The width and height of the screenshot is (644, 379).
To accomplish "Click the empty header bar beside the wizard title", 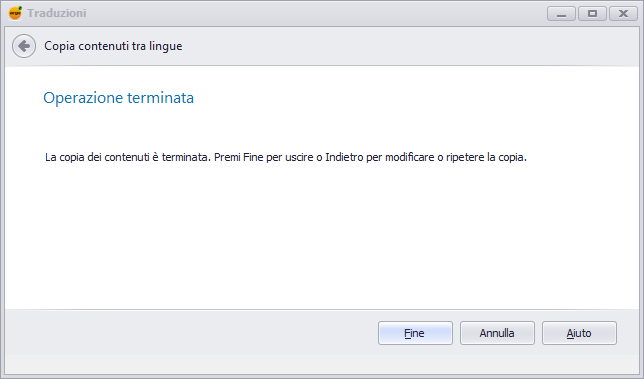I will [x=411, y=46].
